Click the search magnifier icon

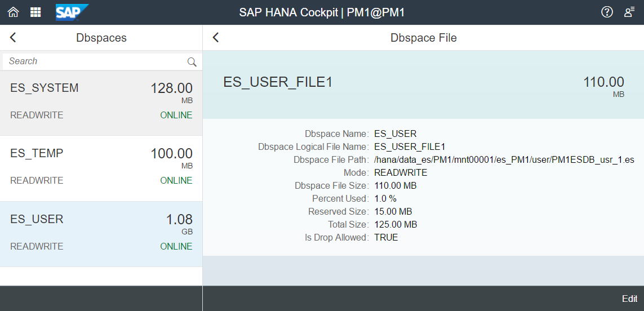point(192,61)
